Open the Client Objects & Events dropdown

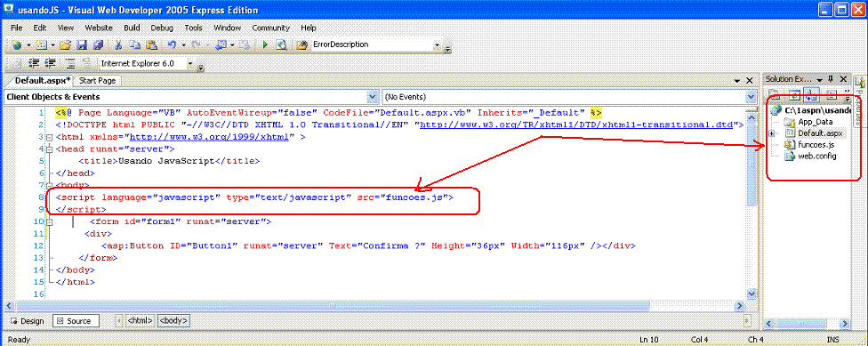(x=373, y=97)
